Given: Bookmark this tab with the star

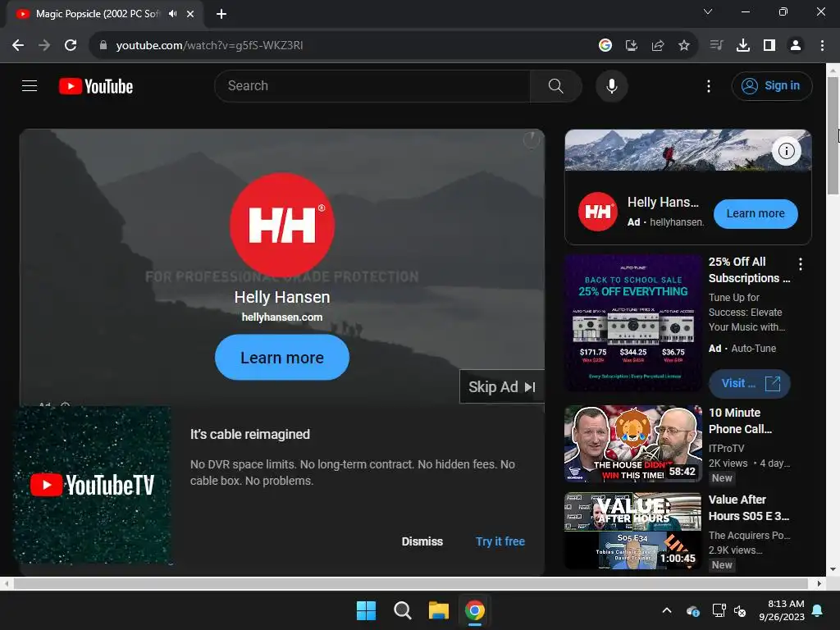Looking at the screenshot, I should [683, 45].
